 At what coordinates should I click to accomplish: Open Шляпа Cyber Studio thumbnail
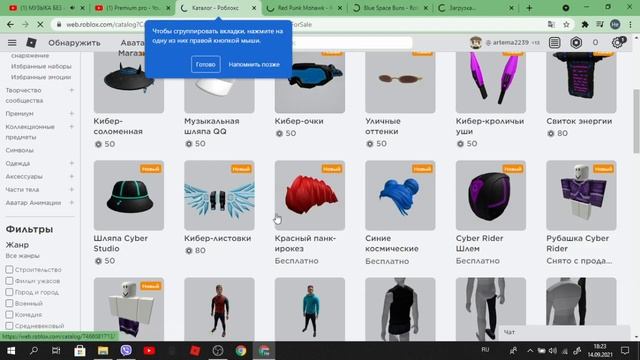click(x=129, y=195)
